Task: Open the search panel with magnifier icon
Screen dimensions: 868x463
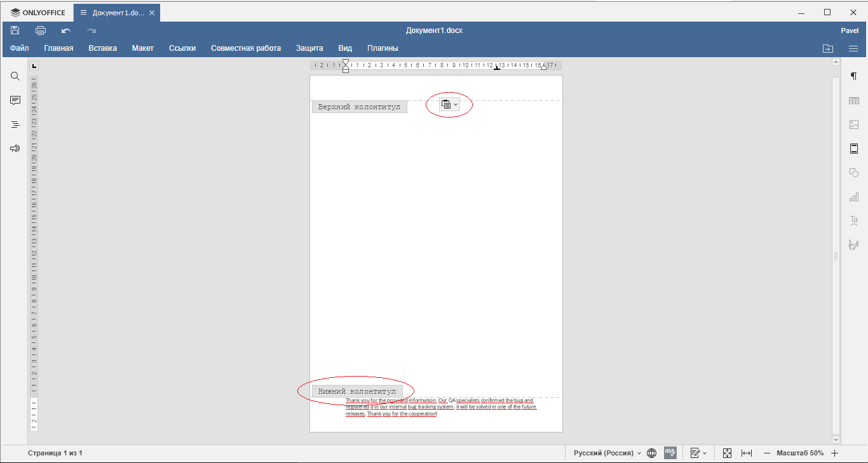Action: coord(15,76)
